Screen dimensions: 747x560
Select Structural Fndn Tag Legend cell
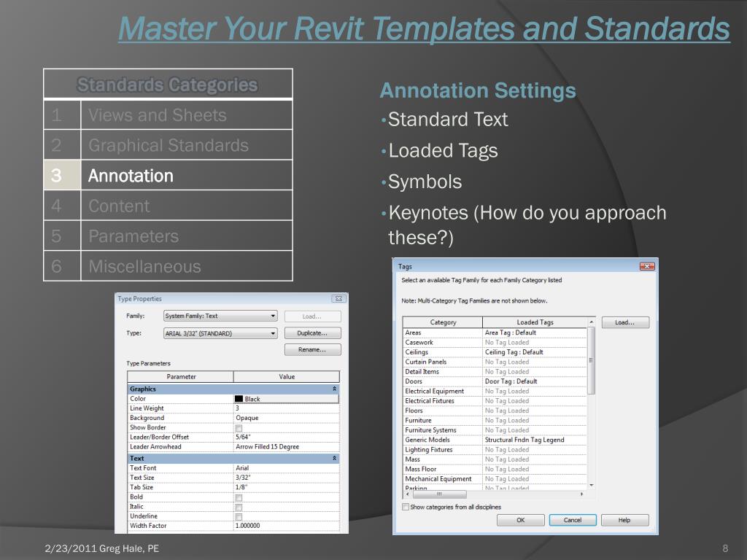535,440
